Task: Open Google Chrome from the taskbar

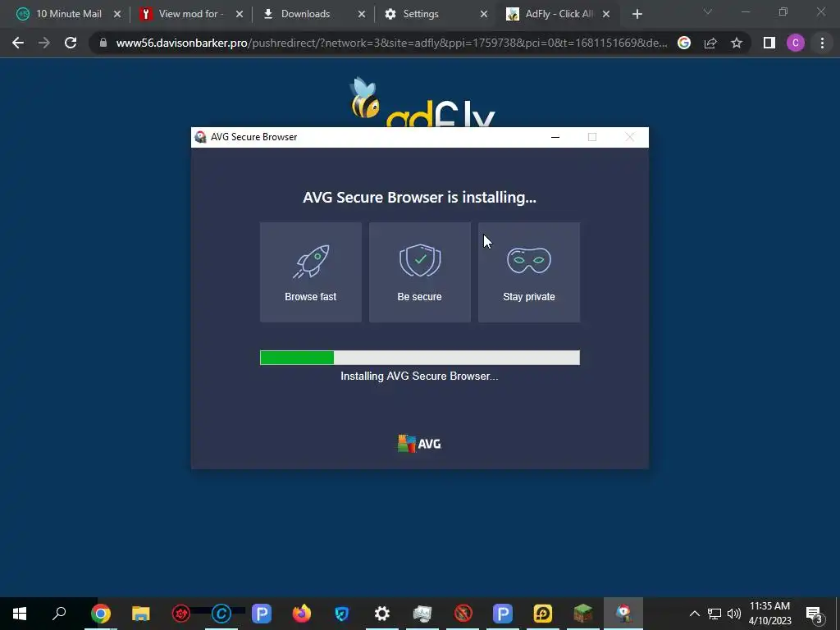Action: (101, 614)
